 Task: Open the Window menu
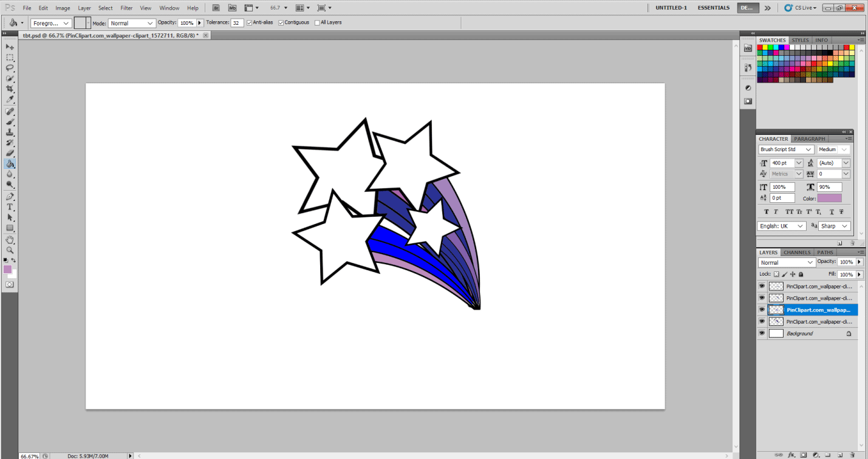pos(169,8)
